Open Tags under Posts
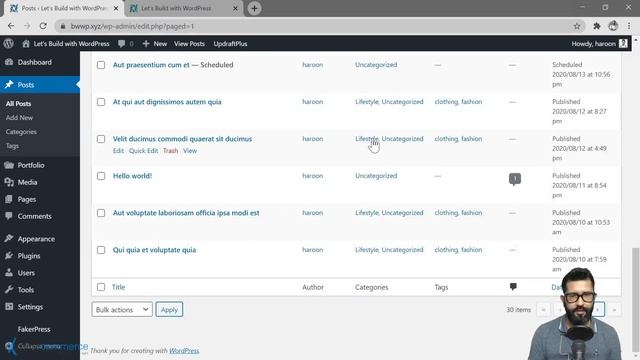This screenshot has width=640, height=360. click(12, 146)
